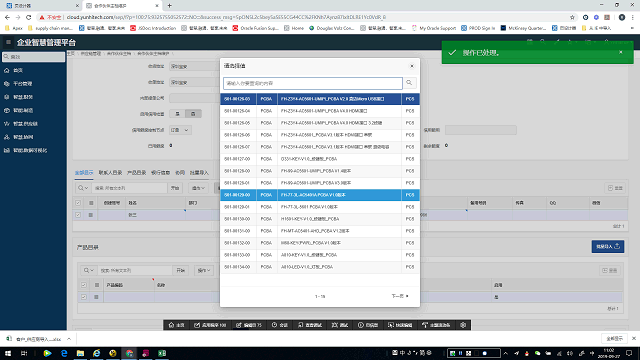
Task: Click 开始 button in contact grid
Action: 175,188
